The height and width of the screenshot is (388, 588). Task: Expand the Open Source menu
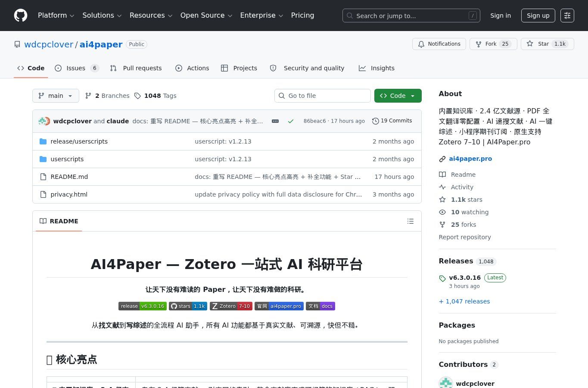tap(206, 16)
